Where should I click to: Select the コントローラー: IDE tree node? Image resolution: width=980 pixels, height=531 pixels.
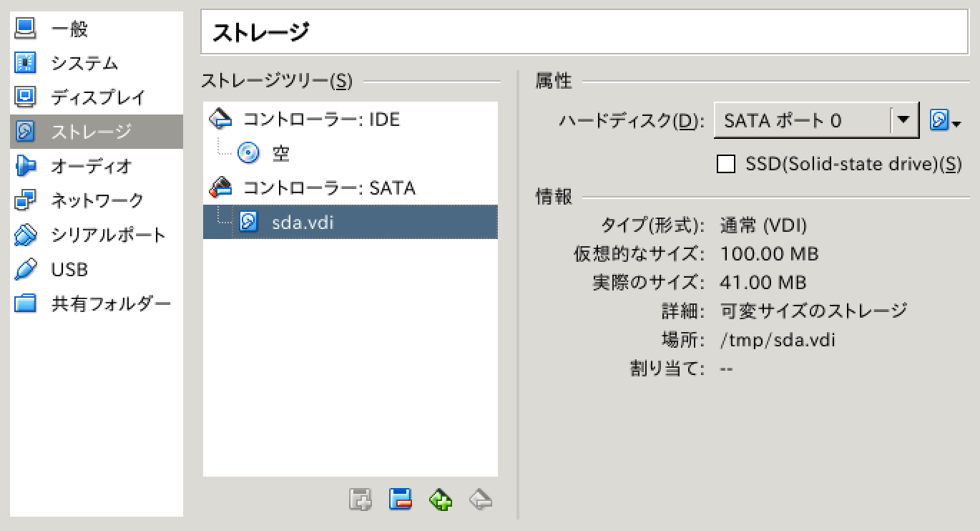pyautogui.click(x=321, y=119)
